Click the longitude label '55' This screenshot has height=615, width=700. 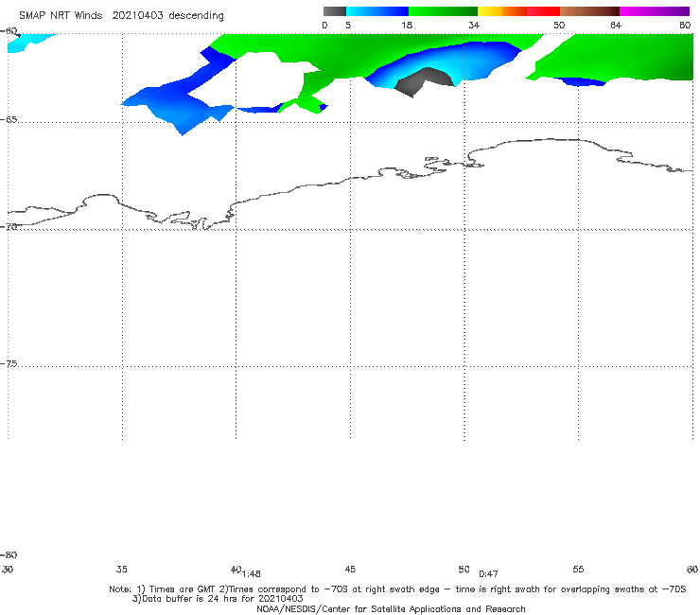coord(578,570)
